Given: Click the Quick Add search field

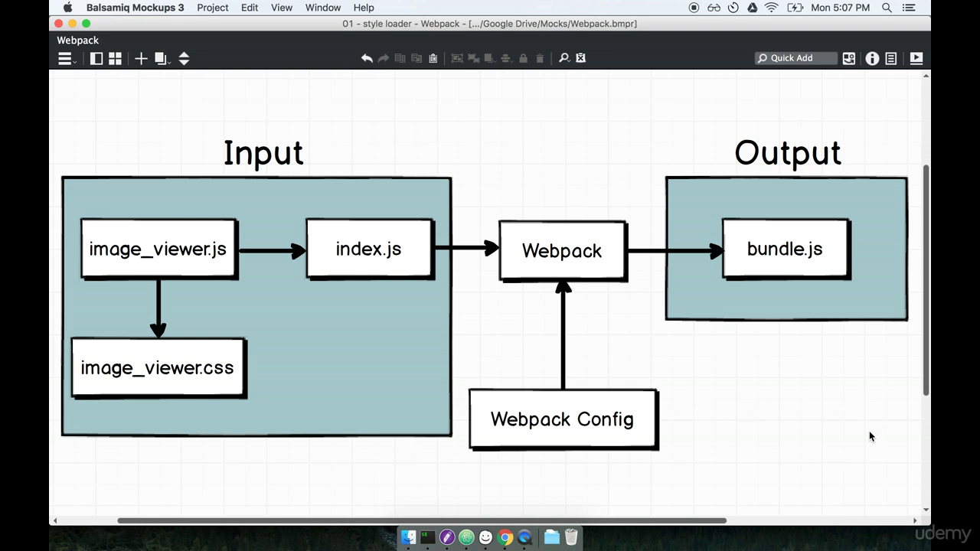Looking at the screenshot, I should coord(795,57).
